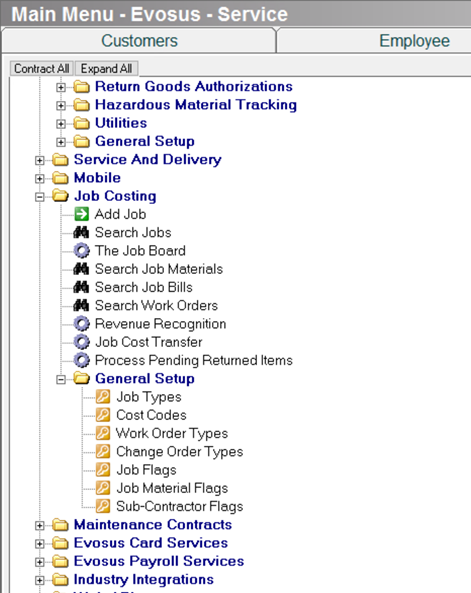Click the Mobile folder icon

60,178
